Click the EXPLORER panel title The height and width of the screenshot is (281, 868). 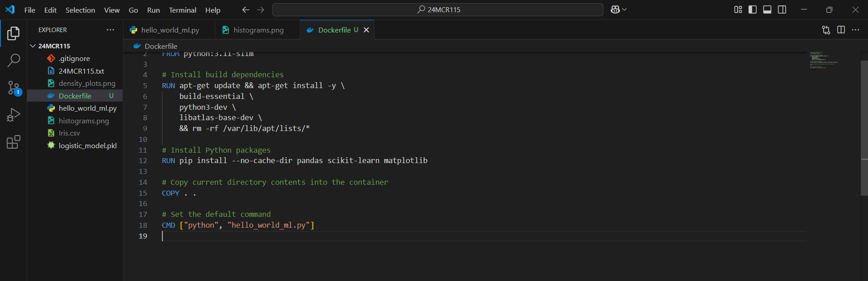pos(52,30)
